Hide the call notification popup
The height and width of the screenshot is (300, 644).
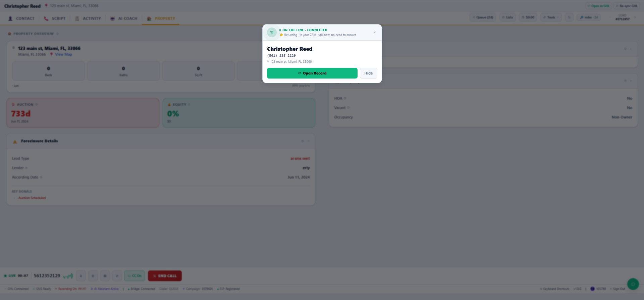pos(368,73)
